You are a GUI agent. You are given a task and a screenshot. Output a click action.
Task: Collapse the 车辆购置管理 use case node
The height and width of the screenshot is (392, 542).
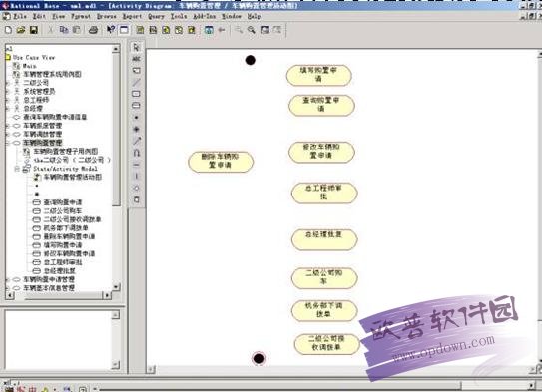7,143
